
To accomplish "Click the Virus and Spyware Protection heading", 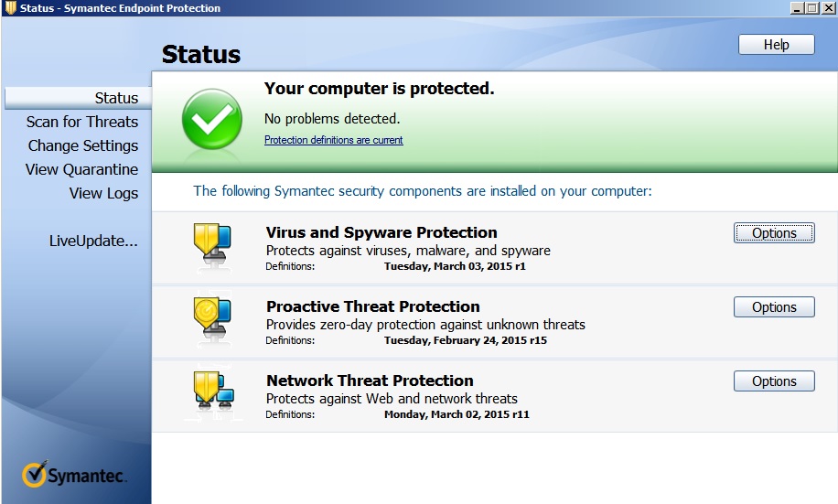I will click(x=381, y=232).
